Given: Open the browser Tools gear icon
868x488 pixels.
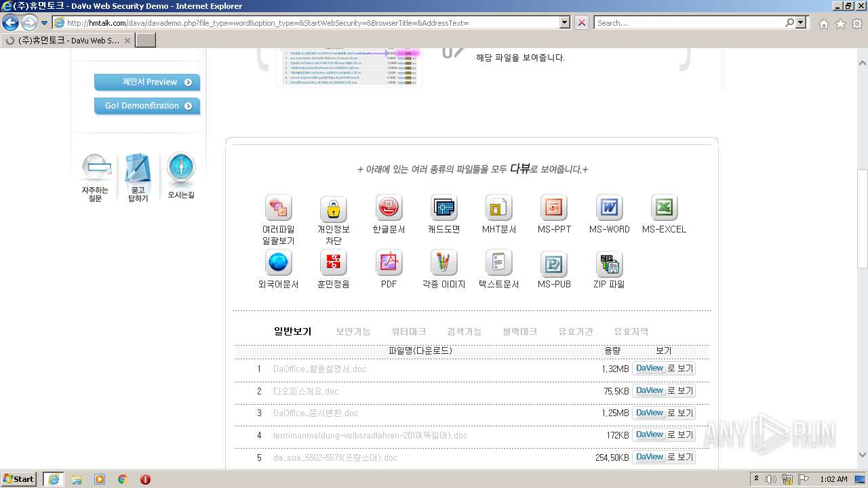Looking at the screenshot, I should [x=857, y=24].
